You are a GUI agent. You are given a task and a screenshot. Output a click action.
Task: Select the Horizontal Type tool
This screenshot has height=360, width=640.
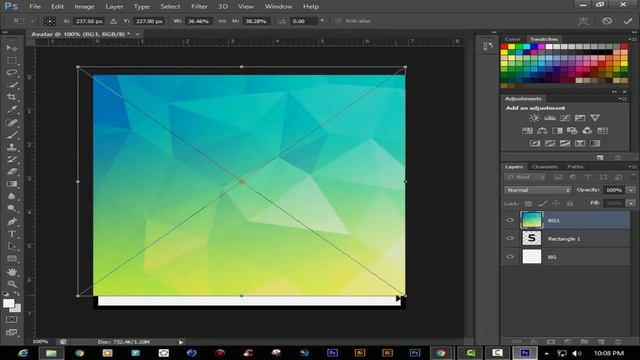click(x=12, y=234)
